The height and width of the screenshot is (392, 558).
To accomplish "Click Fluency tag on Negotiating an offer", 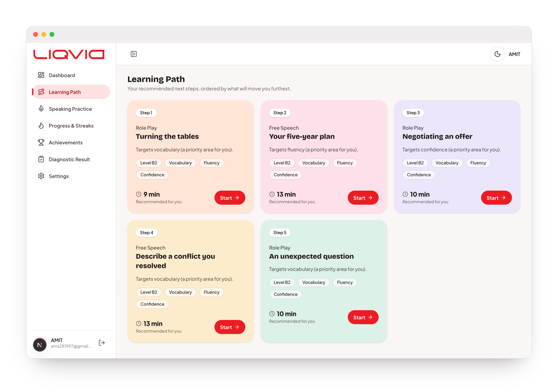I will coord(478,163).
